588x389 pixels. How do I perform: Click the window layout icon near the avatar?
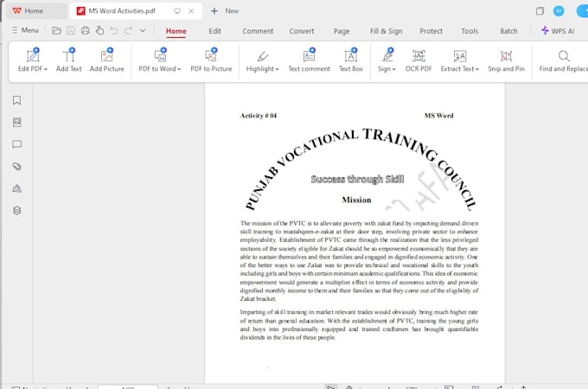point(540,11)
